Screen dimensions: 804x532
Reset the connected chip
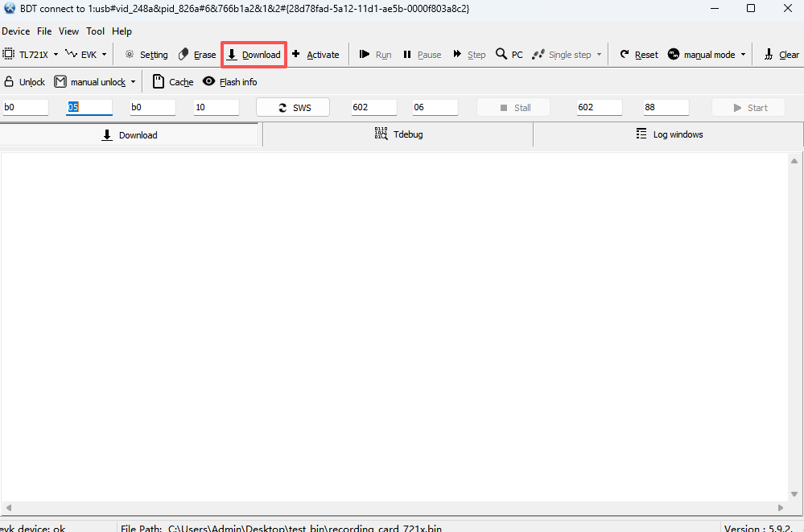click(639, 55)
